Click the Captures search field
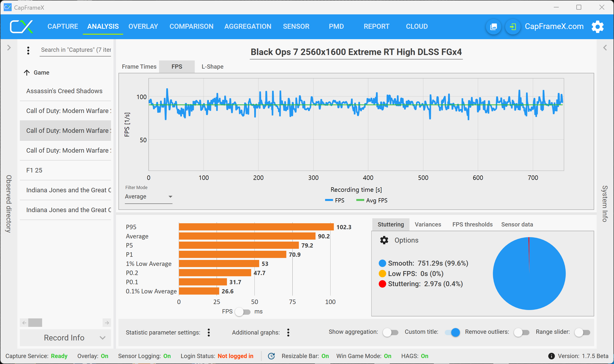This screenshot has height=364, width=614. point(76,50)
